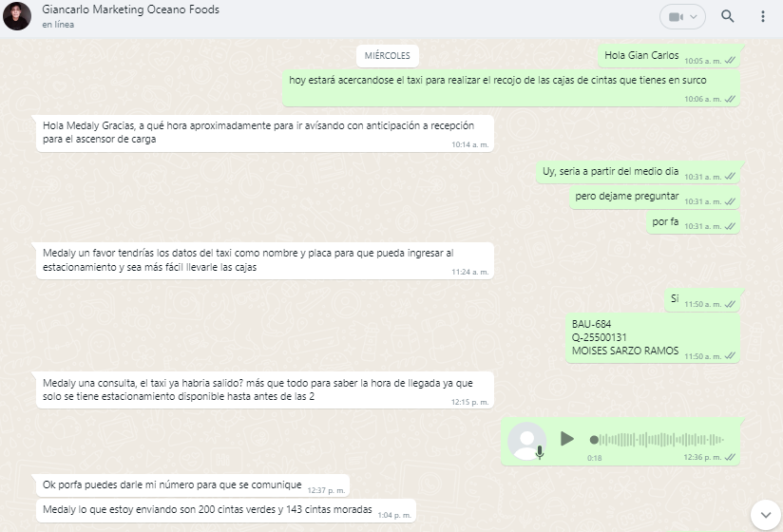Click check marks on 'pero dejame preguntar' message
This screenshot has width=783, height=532.
pos(730,201)
